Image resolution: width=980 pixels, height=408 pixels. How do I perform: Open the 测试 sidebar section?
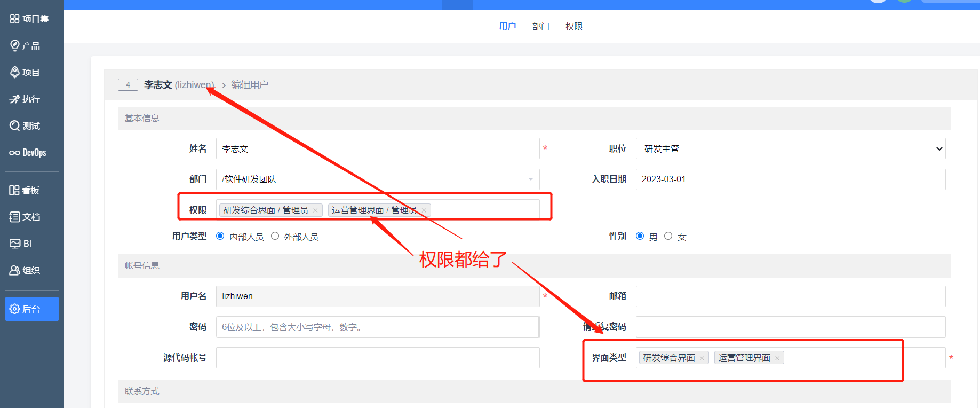[26, 126]
